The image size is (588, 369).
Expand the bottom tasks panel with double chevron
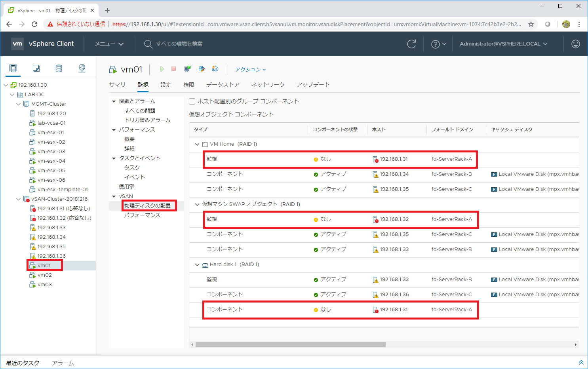click(x=581, y=363)
